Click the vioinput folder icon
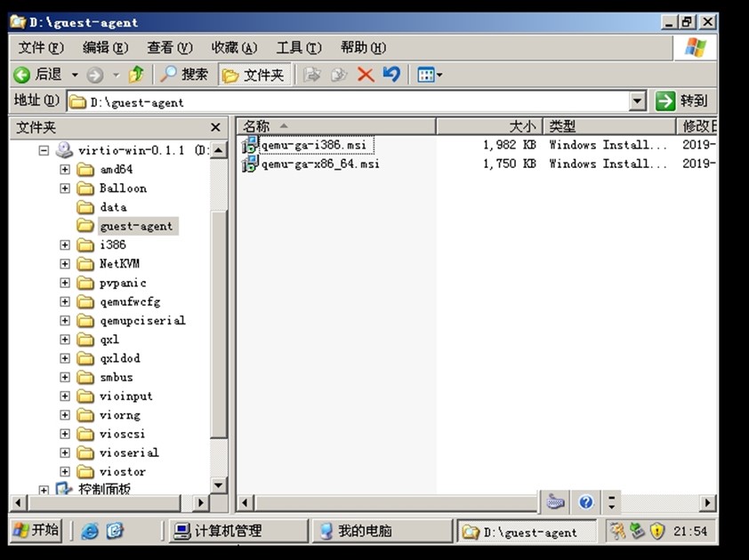The image size is (749, 560). 85,396
